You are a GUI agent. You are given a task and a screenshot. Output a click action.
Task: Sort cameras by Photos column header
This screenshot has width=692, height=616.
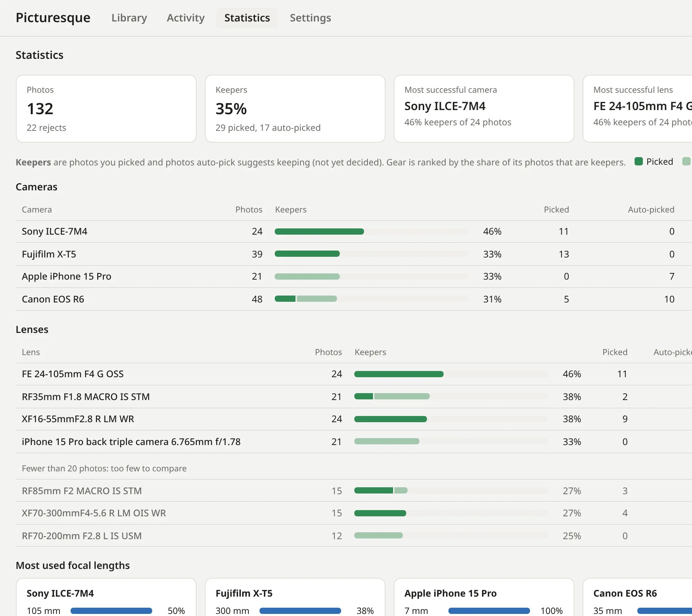tap(249, 210)
